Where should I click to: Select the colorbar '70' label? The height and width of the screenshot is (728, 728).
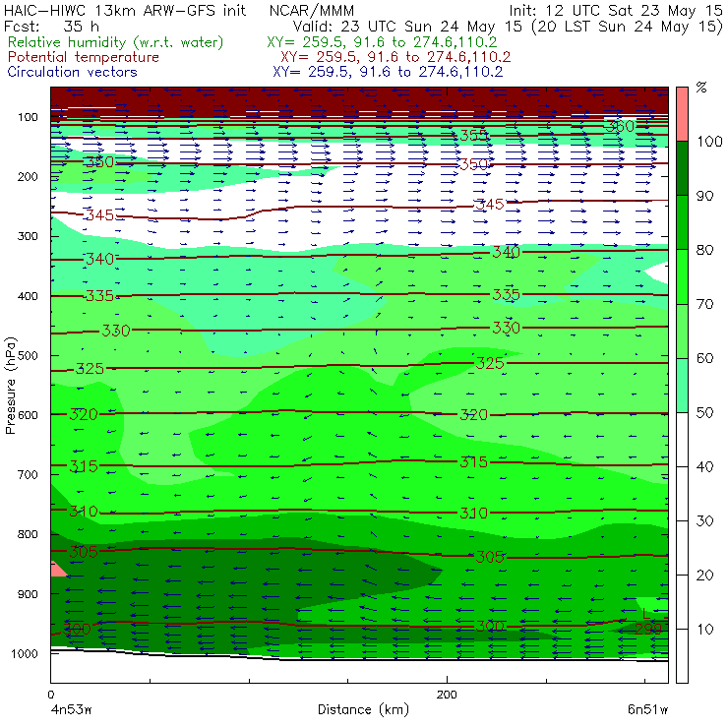point(704,304)
